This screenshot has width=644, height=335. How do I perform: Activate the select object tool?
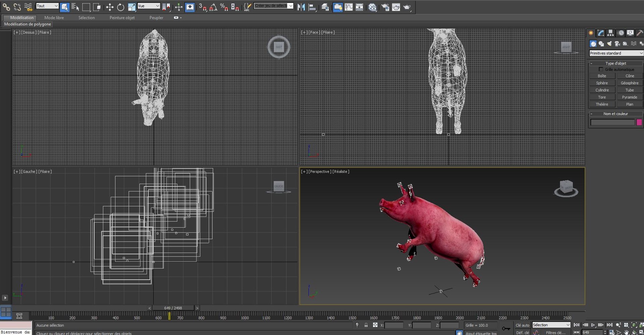point(65,7)
